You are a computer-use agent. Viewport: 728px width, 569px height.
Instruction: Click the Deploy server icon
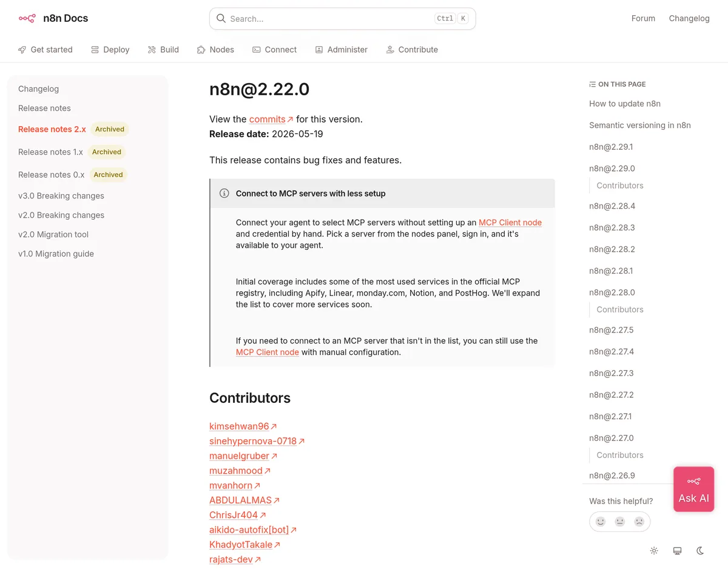click(95, 50)
